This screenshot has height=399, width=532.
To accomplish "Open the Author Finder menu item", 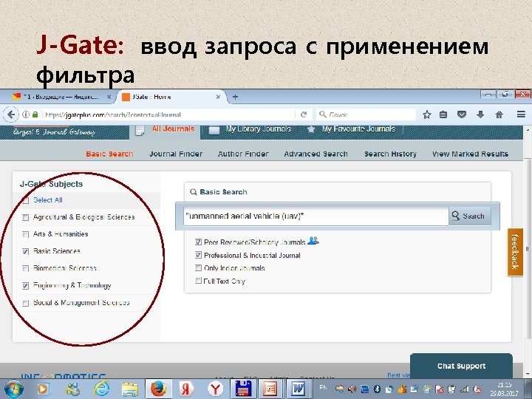I will click(x=243, y=154).
